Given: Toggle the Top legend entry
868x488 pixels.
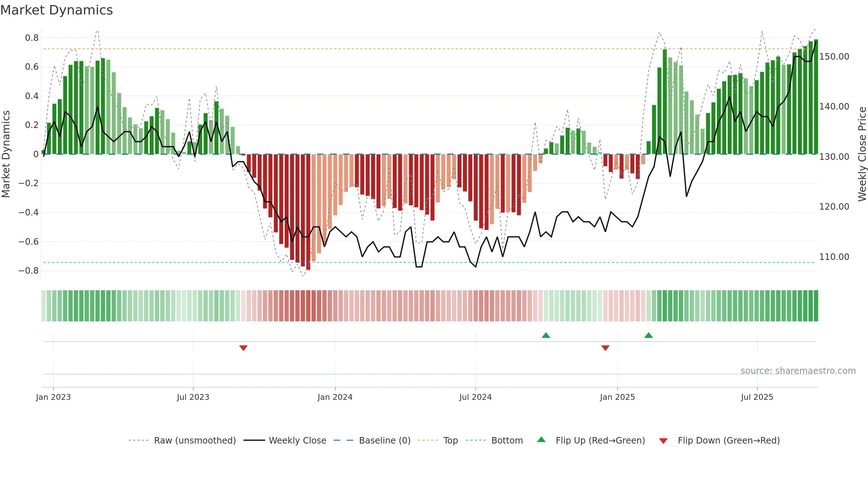Looking at the screenshot, I should pos(438,440).
